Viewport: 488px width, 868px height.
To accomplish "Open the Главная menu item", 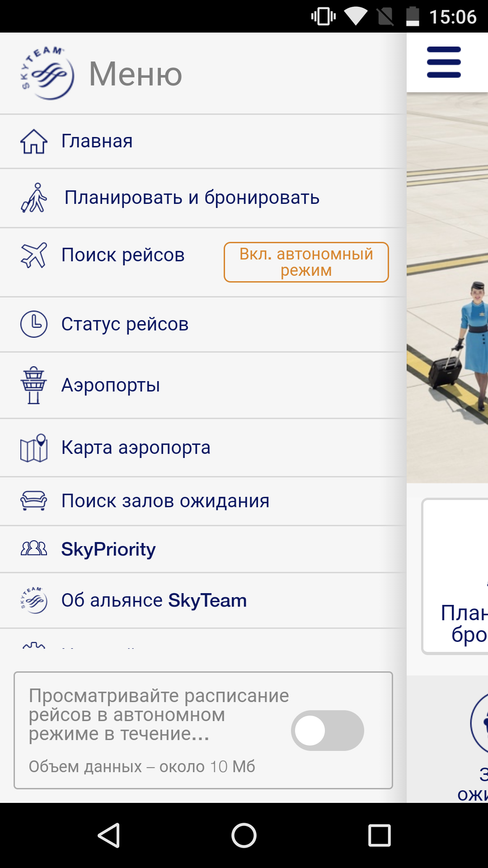I will 202,142.
